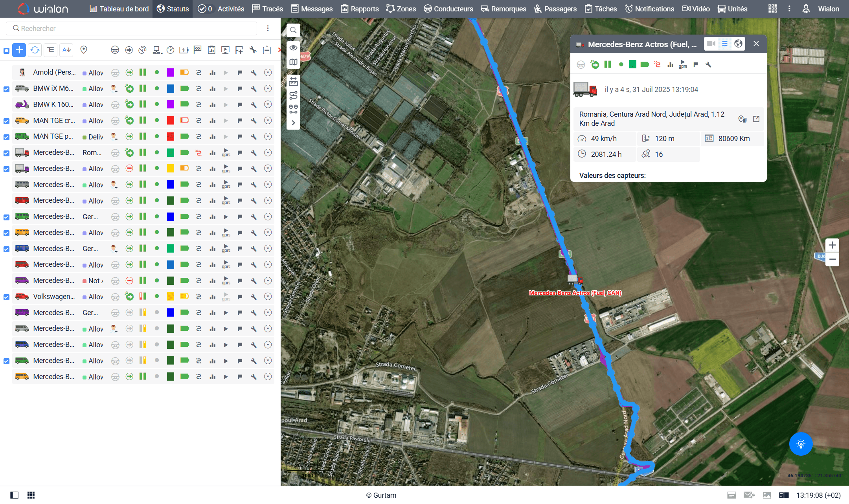849x504 pixels.
Task: Sort units alphabetically
Action: [x=67, y=50]
